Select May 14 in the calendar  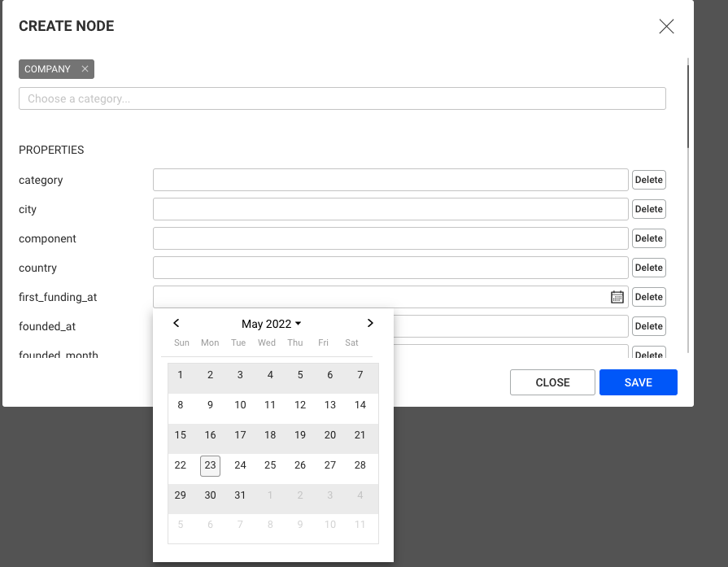(x=360, y=405)
